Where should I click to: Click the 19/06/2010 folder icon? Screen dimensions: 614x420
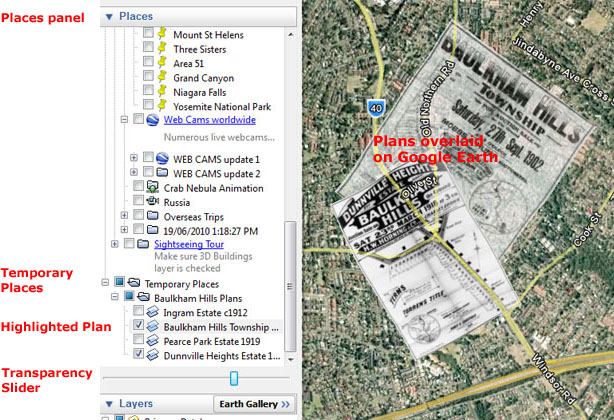tap(152, 230)
